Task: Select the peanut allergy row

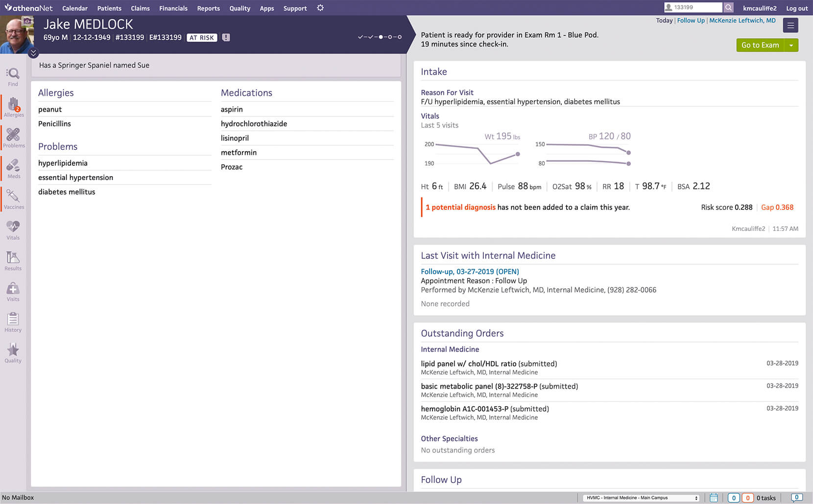Action: click(124, 110)
